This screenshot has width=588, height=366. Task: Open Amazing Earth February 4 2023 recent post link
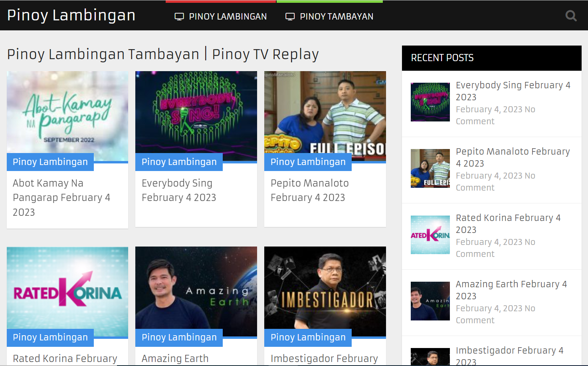pos(511,290)
